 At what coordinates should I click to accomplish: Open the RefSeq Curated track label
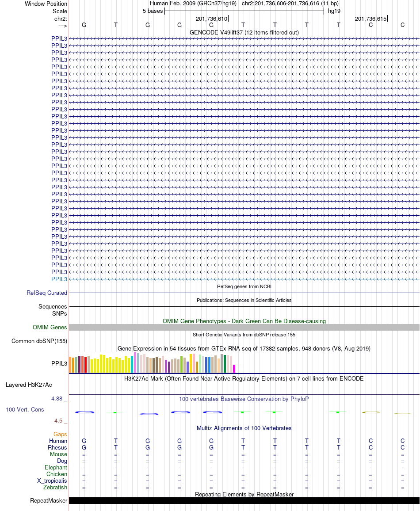point(47,293)
